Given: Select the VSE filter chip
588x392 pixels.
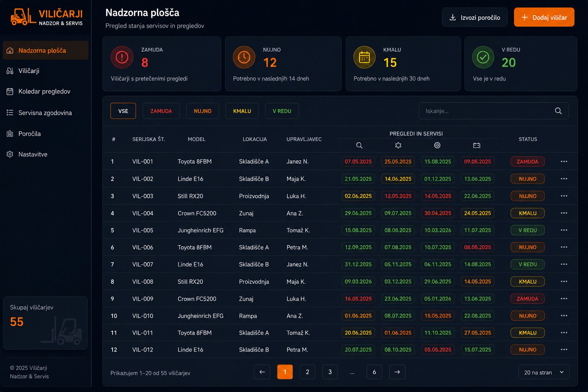Looking at the screenshot, I should click(123, 111).
